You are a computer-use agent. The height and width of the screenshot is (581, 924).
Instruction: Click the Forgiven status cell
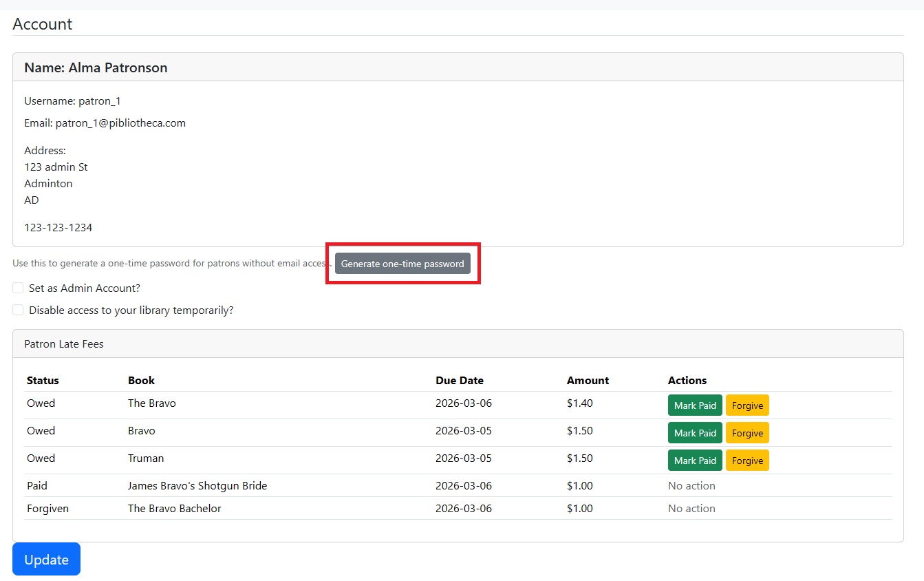[x=47, y=508]
